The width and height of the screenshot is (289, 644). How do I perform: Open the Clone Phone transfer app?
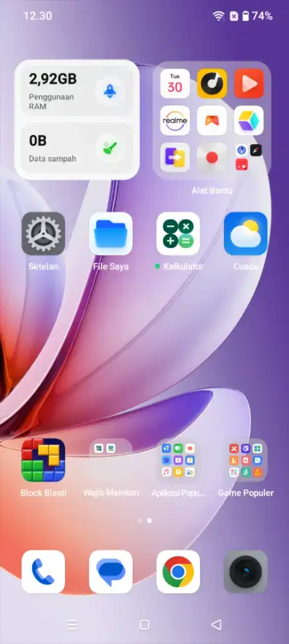pos(175,157)
